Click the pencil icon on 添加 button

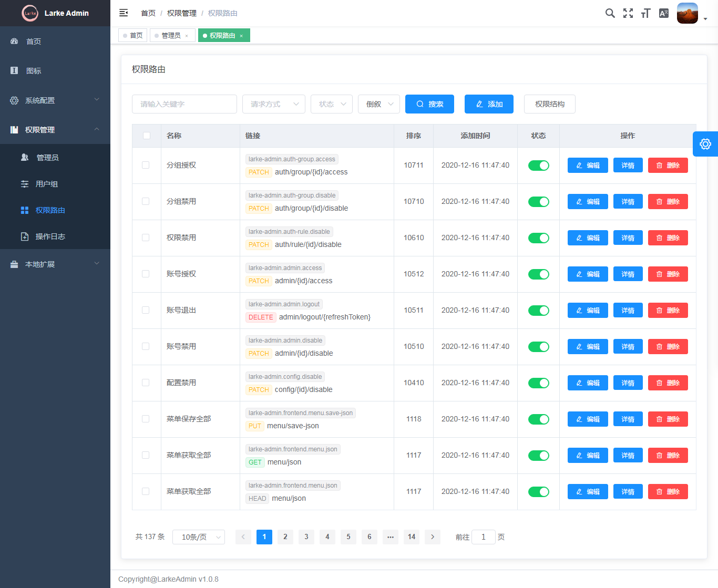479,104
